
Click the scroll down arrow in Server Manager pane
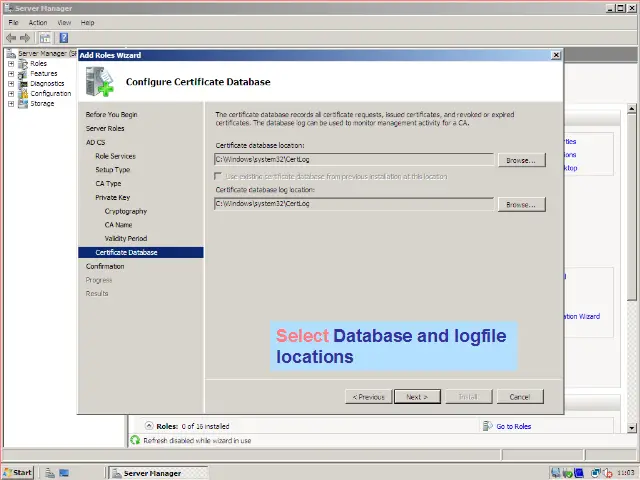pyautogui.click(x=631, y=428)
